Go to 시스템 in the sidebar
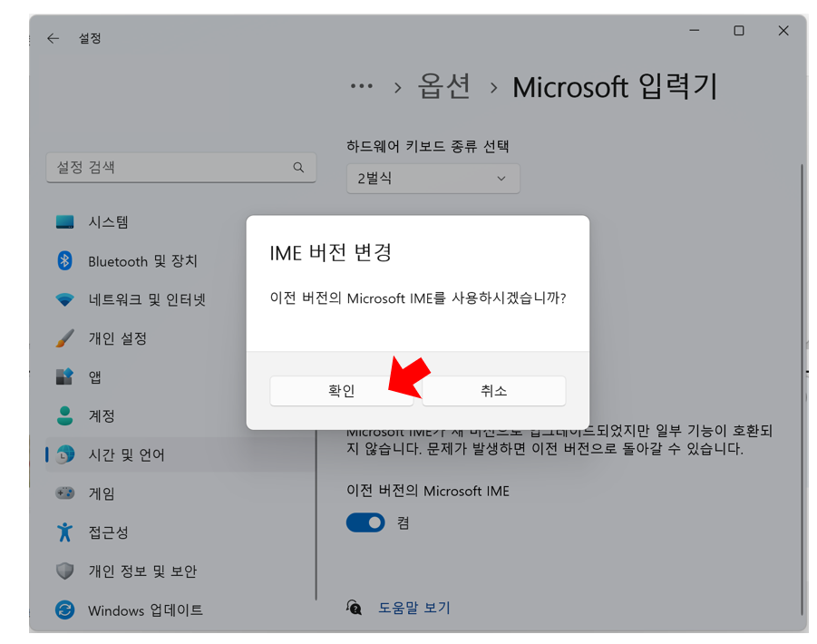The image size is (817, 644). [x=108, y=222]
